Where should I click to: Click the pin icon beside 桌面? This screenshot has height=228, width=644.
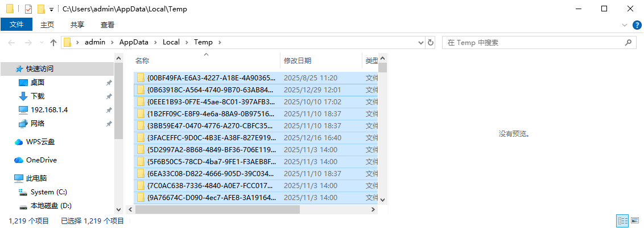click(x=109, y=83)
